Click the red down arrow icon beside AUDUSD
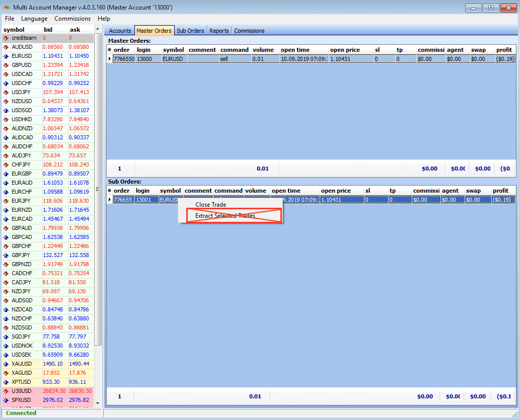This screenshot has width=520, height=420. [6, 47]
